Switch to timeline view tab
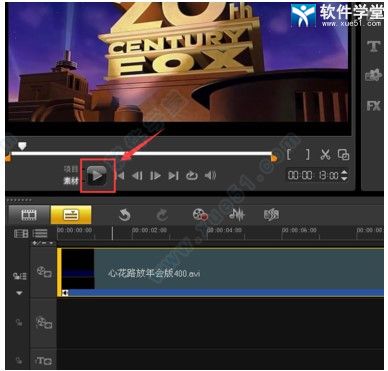Image resolution: width=388 pixels, height=371 pixels. coord(71,215)
